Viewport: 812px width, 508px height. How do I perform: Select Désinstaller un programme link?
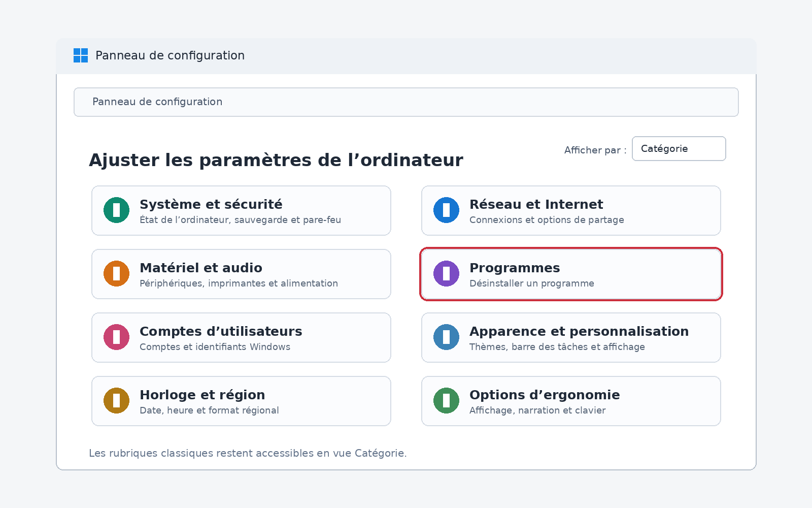click(x=532, y=283)
